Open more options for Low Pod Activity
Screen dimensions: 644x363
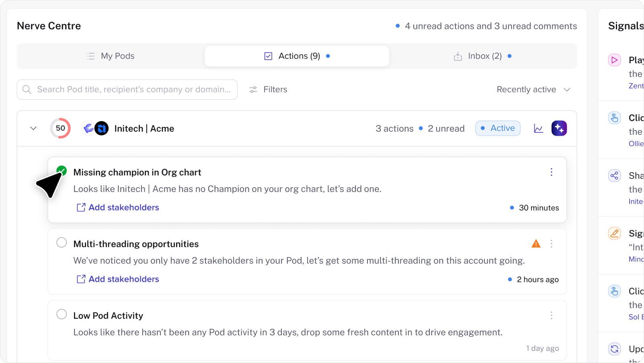[x=551, y=316]
